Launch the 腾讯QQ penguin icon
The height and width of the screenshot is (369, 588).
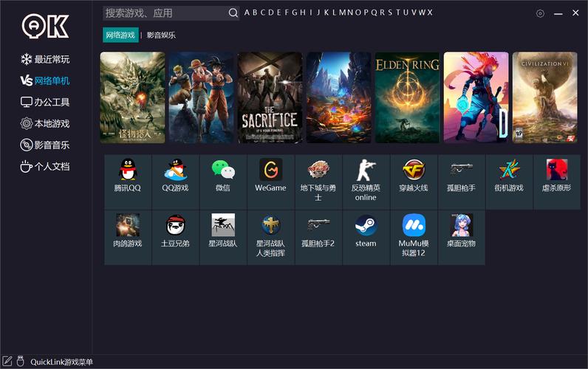click(x=128, y=170)
